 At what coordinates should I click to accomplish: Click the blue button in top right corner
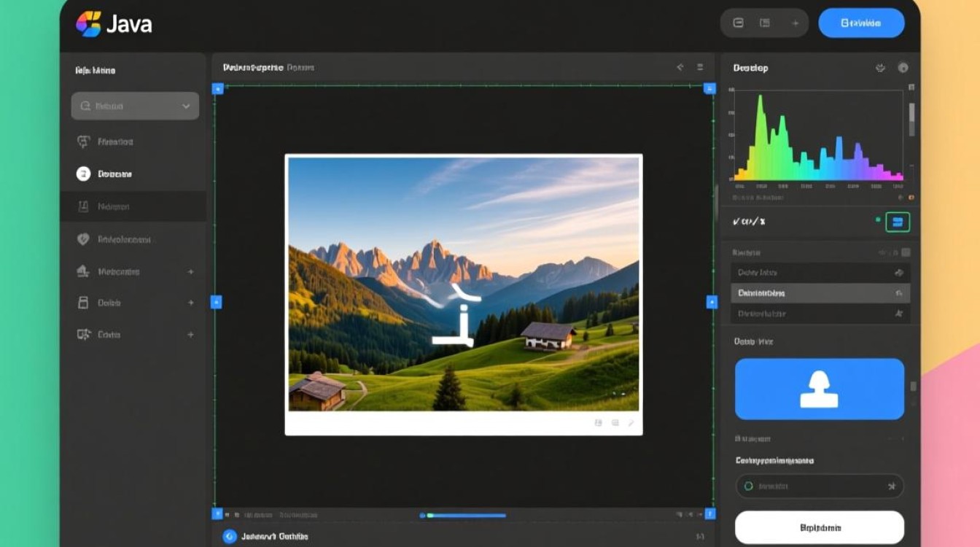(x=861, y=23)
